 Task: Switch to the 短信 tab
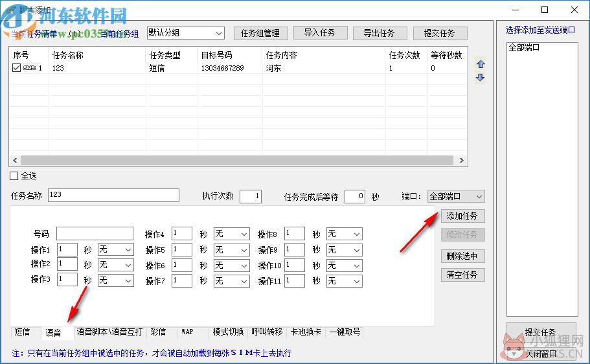tap(22, 332)
